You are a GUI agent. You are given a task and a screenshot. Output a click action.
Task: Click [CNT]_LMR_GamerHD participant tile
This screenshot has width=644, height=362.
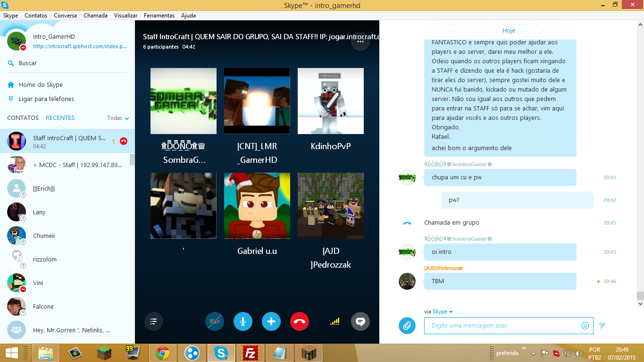(257, 101)
